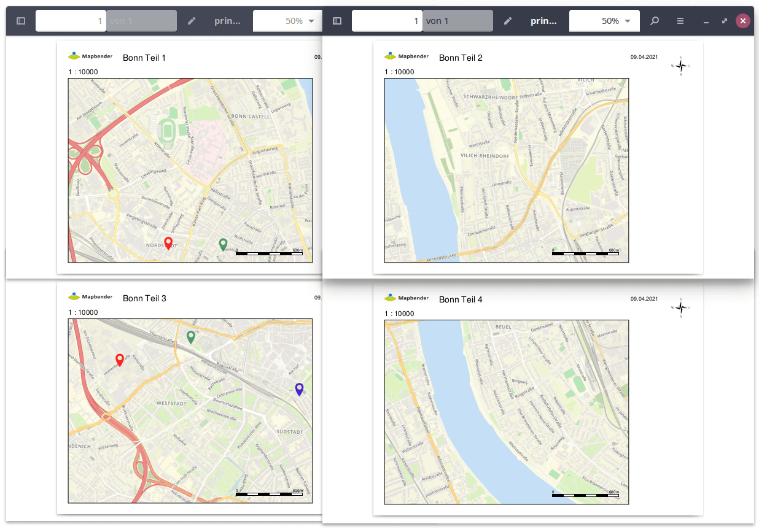Click the green marker on Bonn Teil 3 map
The image size is (759, 532).
tap(191, 336)
